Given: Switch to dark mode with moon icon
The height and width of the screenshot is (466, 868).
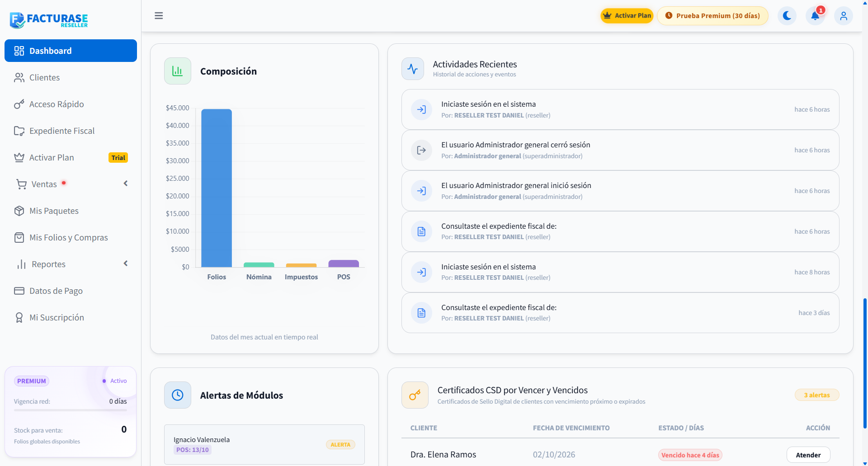Looking at the screenshot, I should click(x=787, y=16).
